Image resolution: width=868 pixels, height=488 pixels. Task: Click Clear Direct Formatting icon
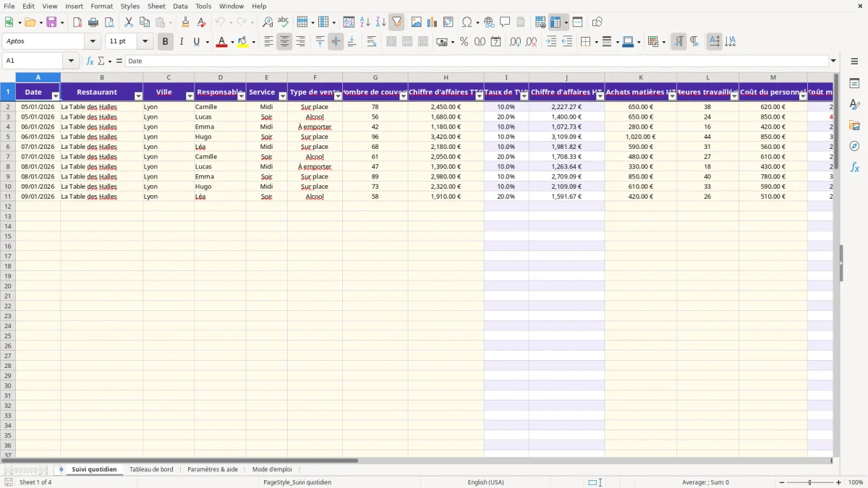[202, 22]
